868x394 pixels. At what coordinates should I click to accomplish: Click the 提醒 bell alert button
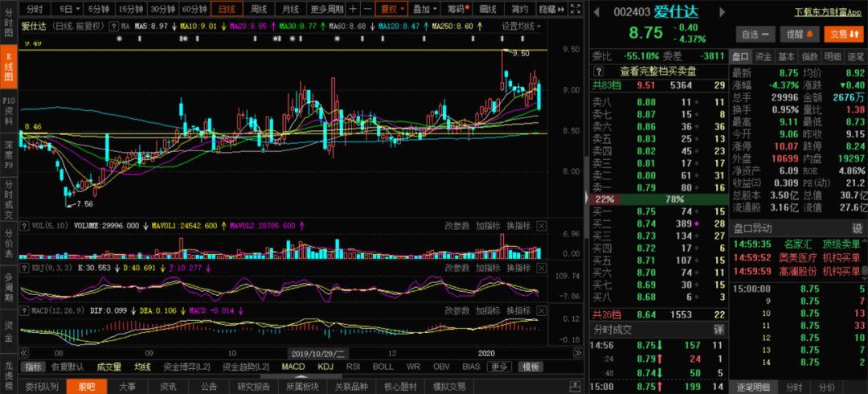[800, 35]
